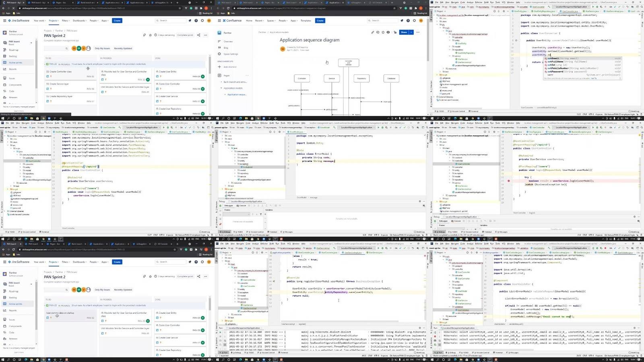Image resolution: width=644 pixels, height=362 pixels.
Task: Open the Create Service layer Jira card
Action: click(x=70, y=86)
